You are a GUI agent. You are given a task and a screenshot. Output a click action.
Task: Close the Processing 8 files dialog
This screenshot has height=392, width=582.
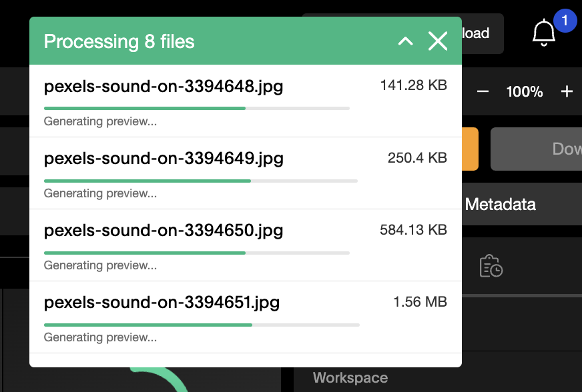tap(438, 41)
